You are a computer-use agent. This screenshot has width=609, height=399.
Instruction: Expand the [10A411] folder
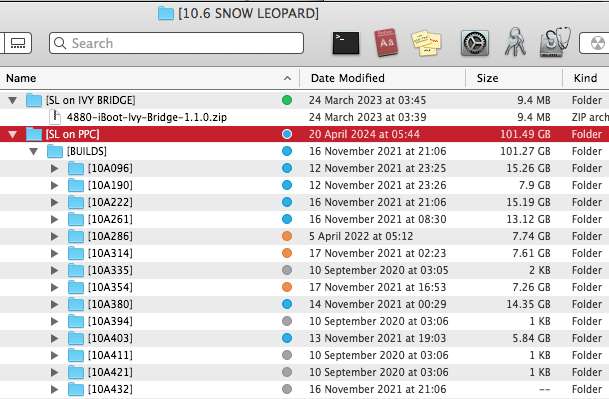(x=54, y=355)
